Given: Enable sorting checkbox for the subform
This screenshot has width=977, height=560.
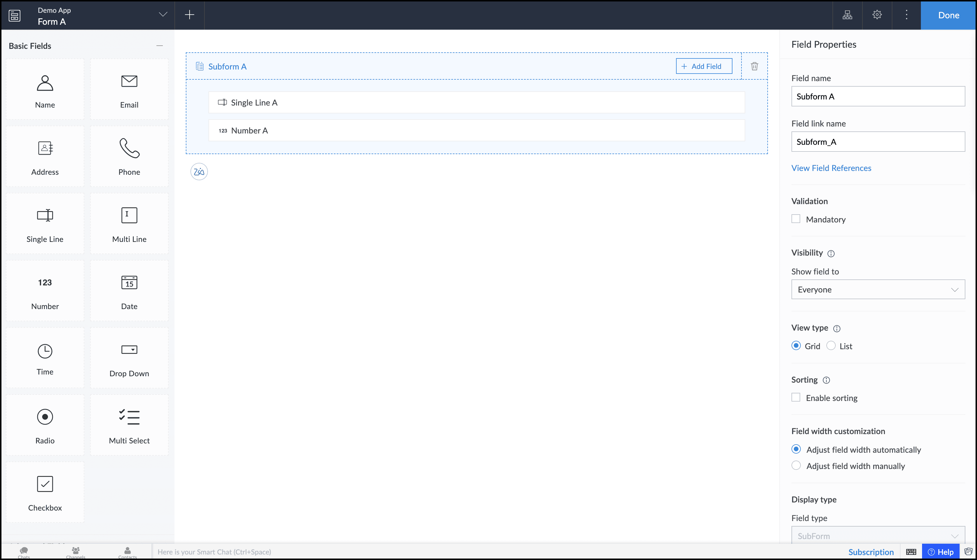Looking at the screenshot, I should click(796, 397).
